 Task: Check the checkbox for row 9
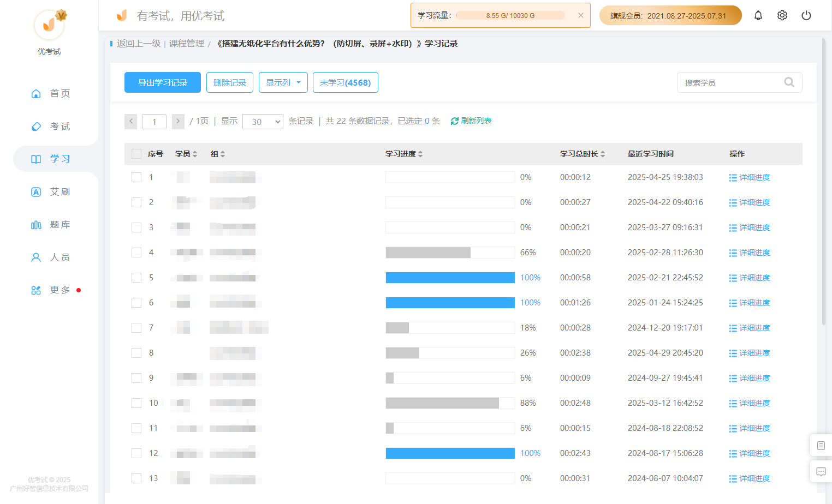pyautogui.click(x=136, y=378)
